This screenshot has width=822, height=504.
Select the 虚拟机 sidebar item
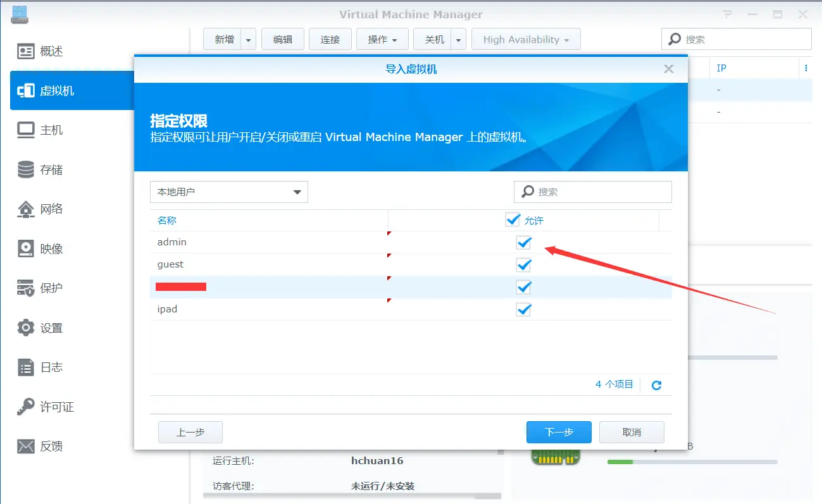[73, 90]
